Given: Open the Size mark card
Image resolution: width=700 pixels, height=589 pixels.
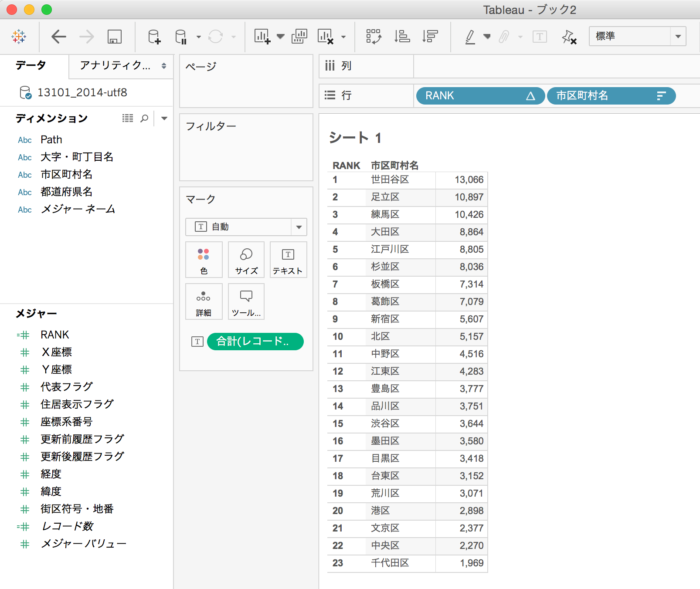Looking at the screenshot, I should (246, 260).
